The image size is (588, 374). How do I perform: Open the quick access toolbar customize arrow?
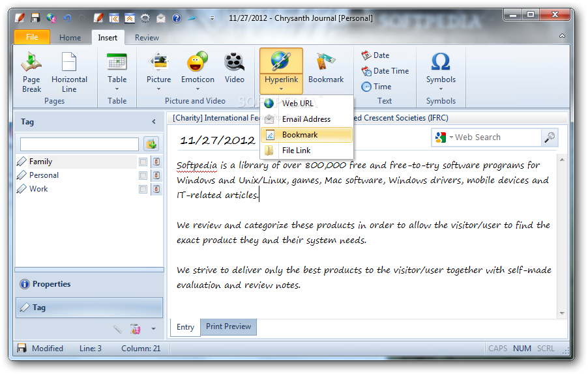(212, 18)
